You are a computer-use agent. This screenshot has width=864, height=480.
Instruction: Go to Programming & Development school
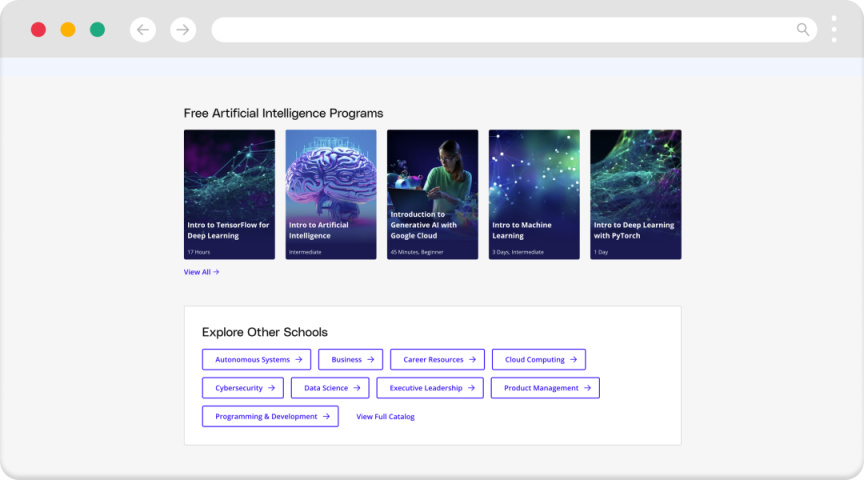(x=270, y=416)
